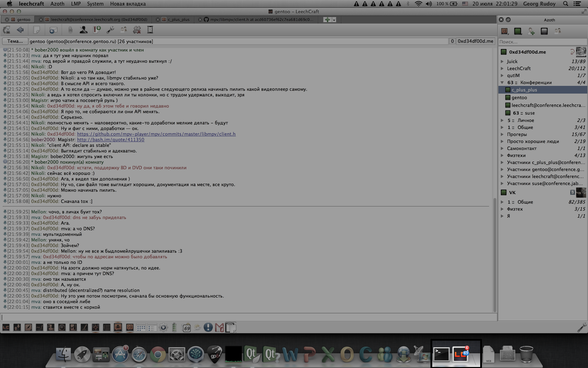Click the VK account row
Screen dimensions: 588x368
543,192
